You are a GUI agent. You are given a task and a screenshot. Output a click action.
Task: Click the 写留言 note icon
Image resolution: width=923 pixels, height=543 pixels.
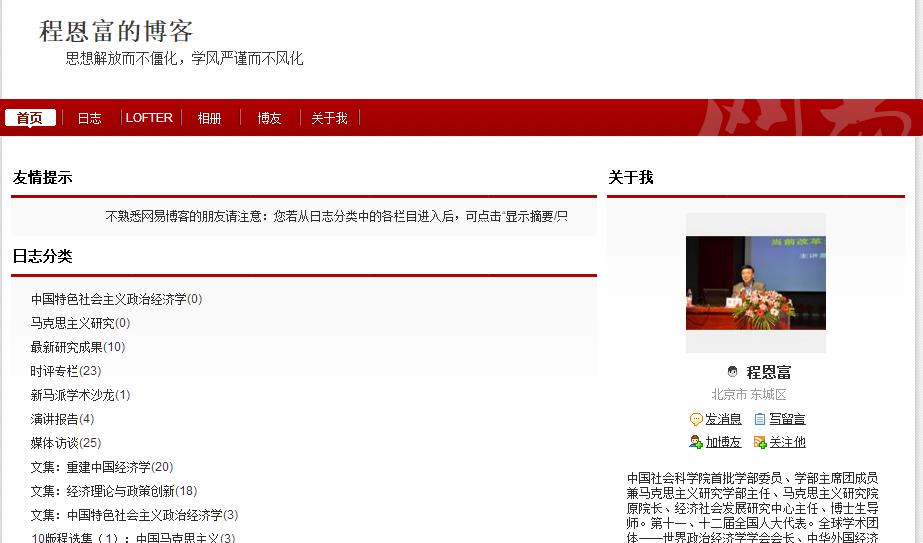click(x=760, y=419)
